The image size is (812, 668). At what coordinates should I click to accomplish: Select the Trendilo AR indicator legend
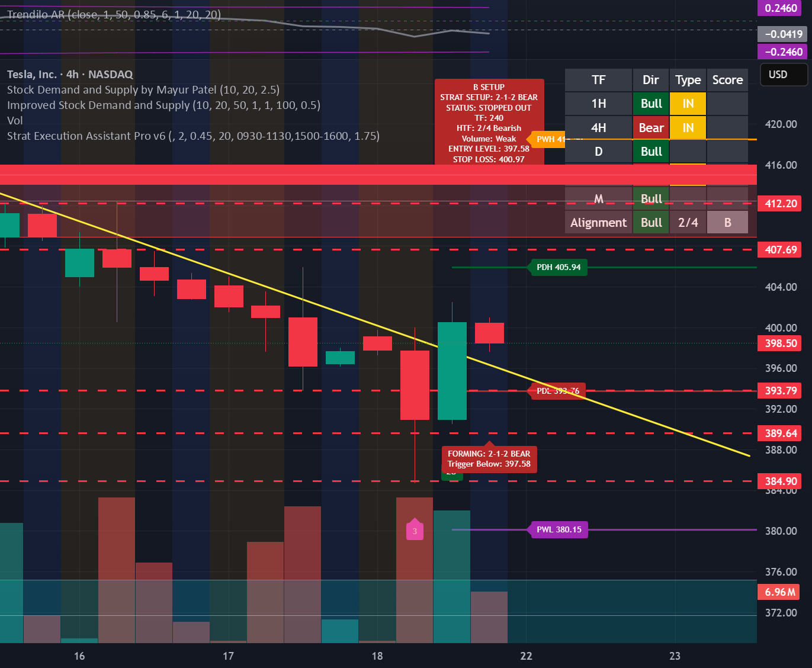(114, 14)
